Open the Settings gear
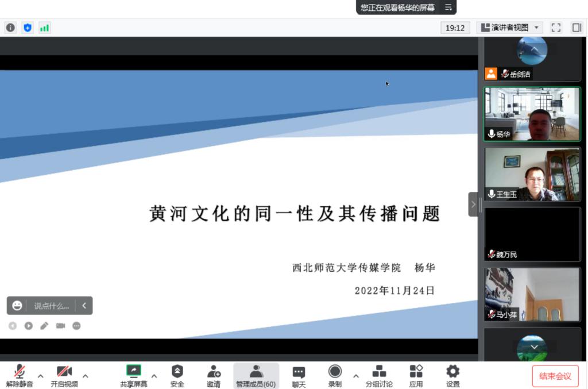The image size is (588, 389). tap(453, 376)
